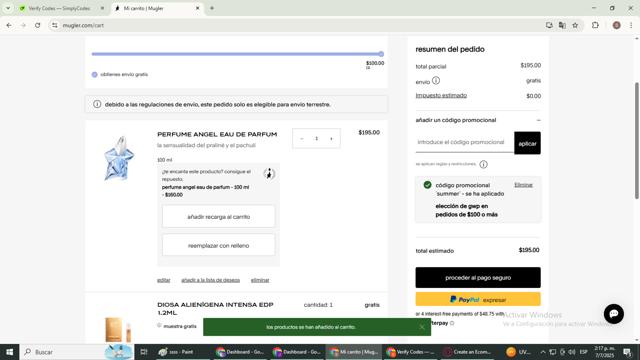
Task: Switch to Verify Codes SimplyCodes tab
Action: [59, 8]
